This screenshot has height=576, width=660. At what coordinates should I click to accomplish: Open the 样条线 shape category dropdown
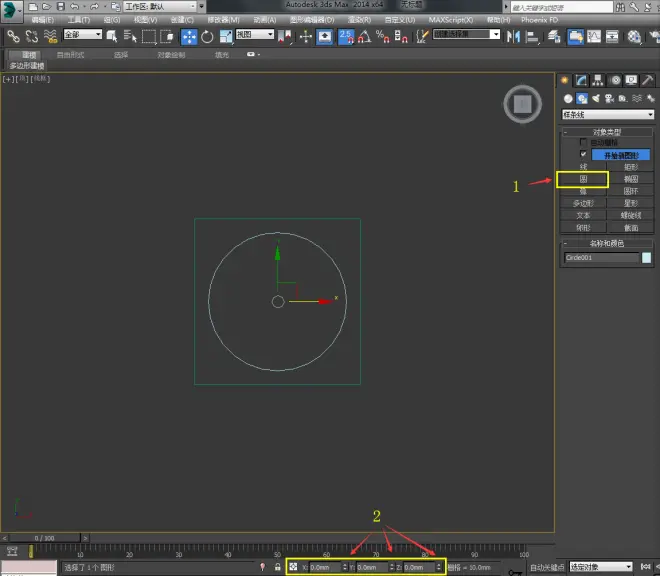[608, 115]
